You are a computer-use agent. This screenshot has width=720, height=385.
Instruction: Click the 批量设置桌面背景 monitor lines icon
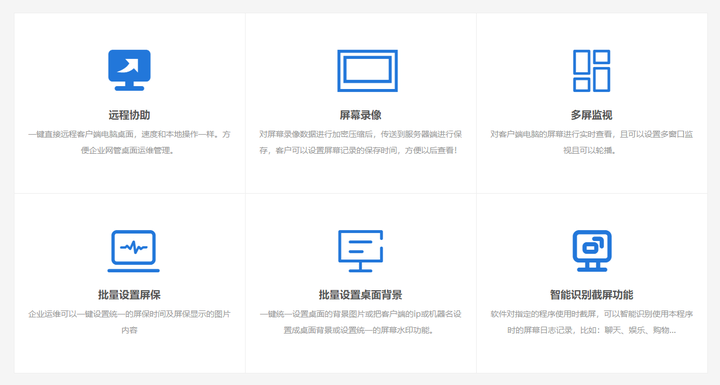click(x=360, y=251)
